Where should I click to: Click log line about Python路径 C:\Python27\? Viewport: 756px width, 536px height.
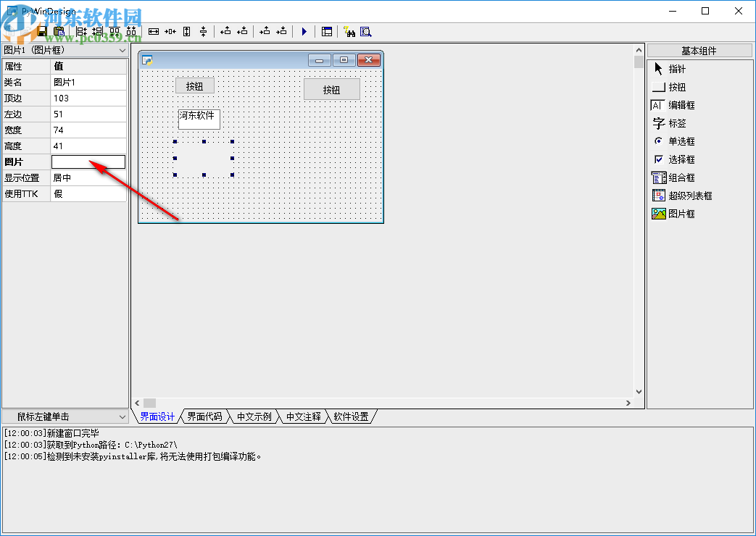pos(91,445)
